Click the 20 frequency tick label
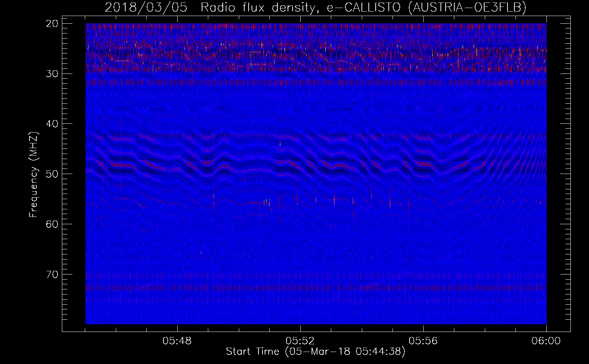Image resolution: width=589 pixels, height=364 pixels. point(52,24)
